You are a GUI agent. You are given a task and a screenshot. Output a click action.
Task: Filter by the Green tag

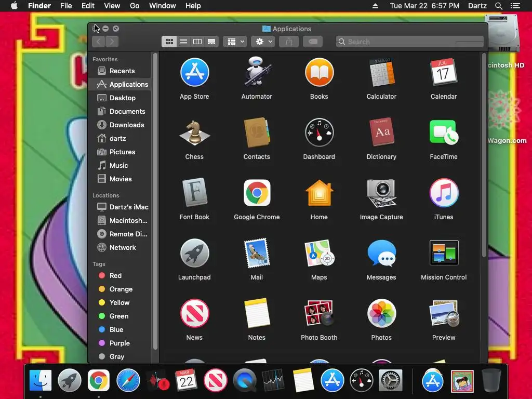pos(119,316)
